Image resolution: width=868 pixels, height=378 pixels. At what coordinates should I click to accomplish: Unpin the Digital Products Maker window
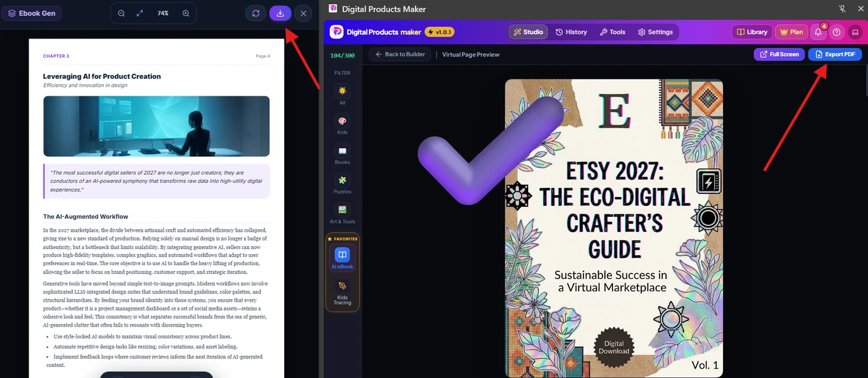click(x=842, y=9)
